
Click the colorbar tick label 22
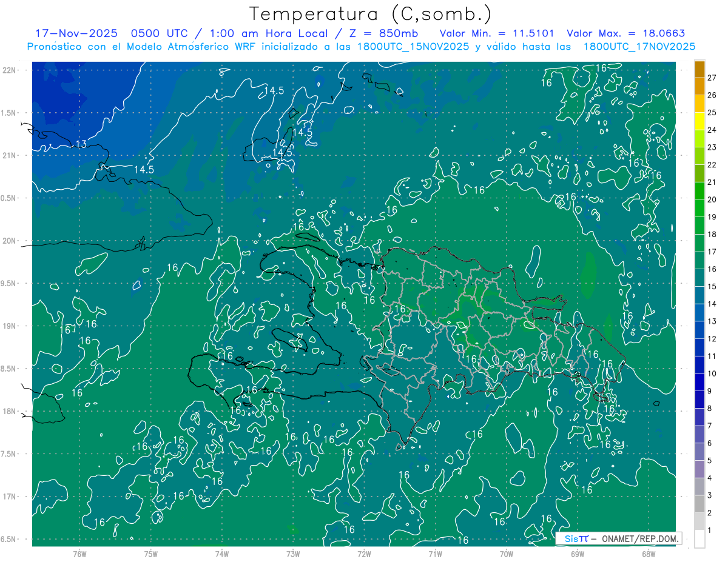click(x=712, y=164)
